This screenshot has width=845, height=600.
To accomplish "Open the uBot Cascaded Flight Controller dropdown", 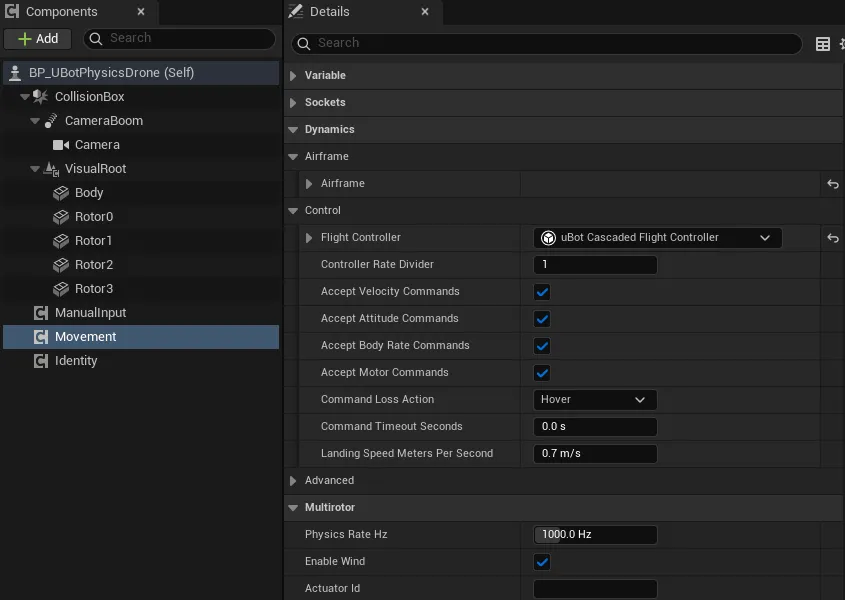I will click(x=657, y=238).
